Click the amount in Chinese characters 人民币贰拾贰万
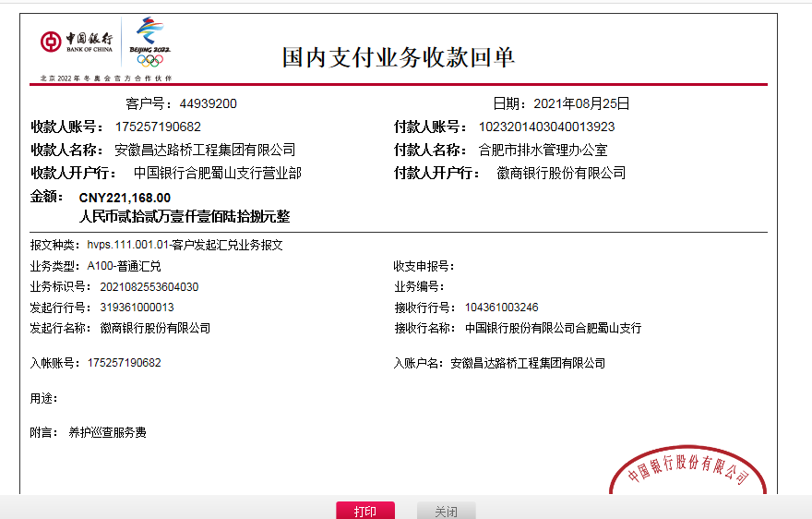 point(185,217)
